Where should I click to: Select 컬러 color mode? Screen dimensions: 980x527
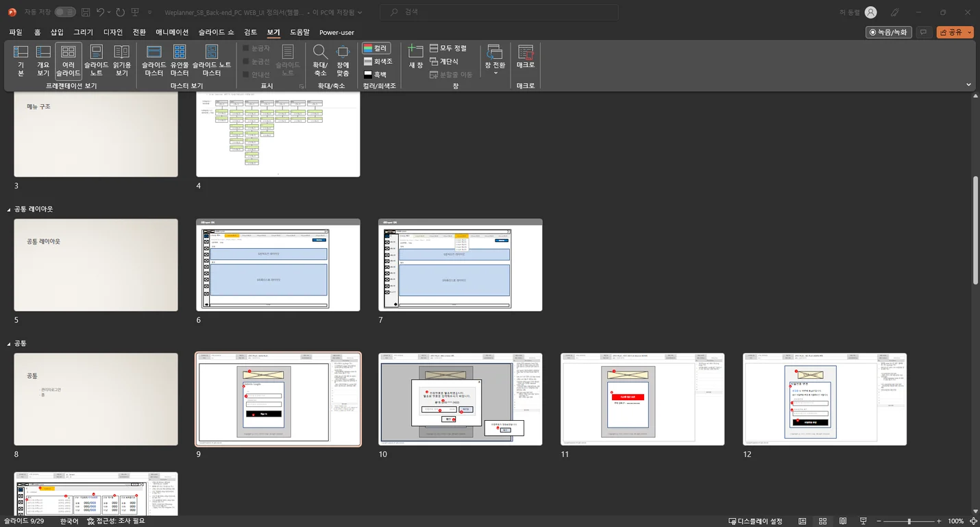point(376,48)
